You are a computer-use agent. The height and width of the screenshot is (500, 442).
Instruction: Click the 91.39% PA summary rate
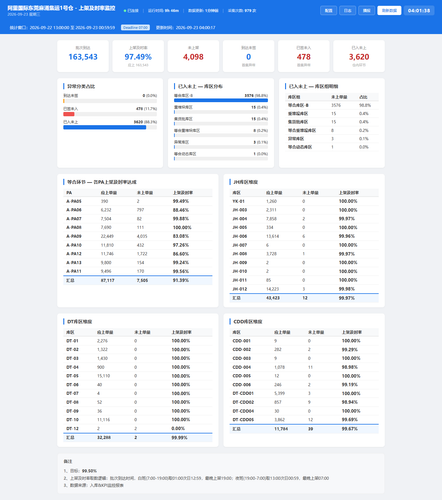[x=181, y=280]
